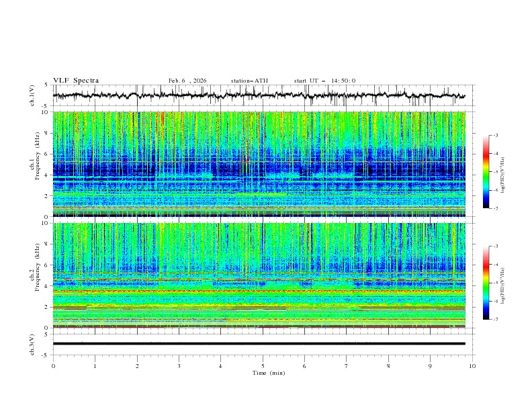Click time axis tick label "4"
Viewport: 532px width, 411px height.
pyautogui.click(x=220, y=366)
